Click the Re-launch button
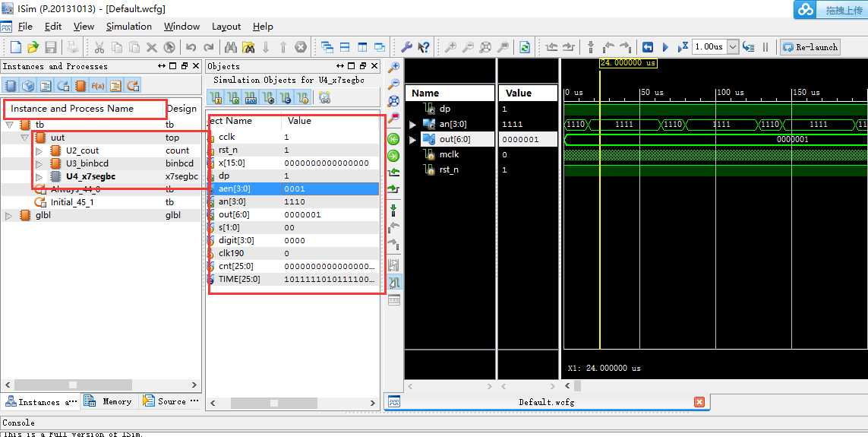 tap(810, 47)
